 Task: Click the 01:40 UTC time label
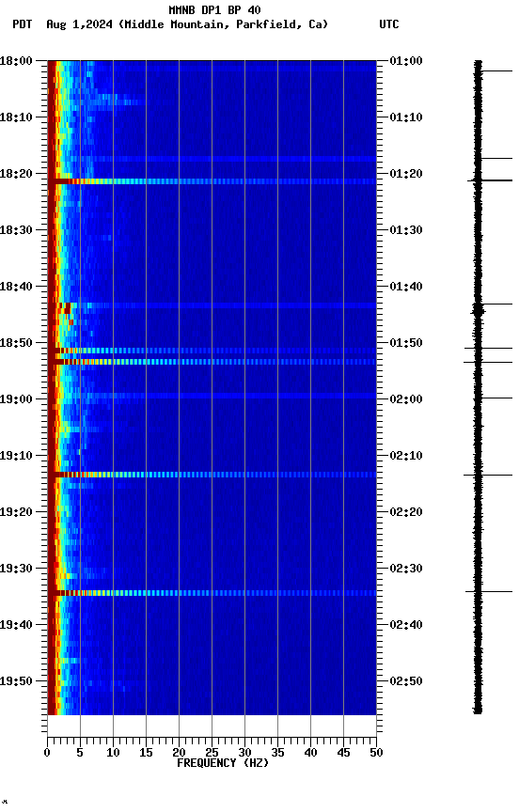coord(406,287)
